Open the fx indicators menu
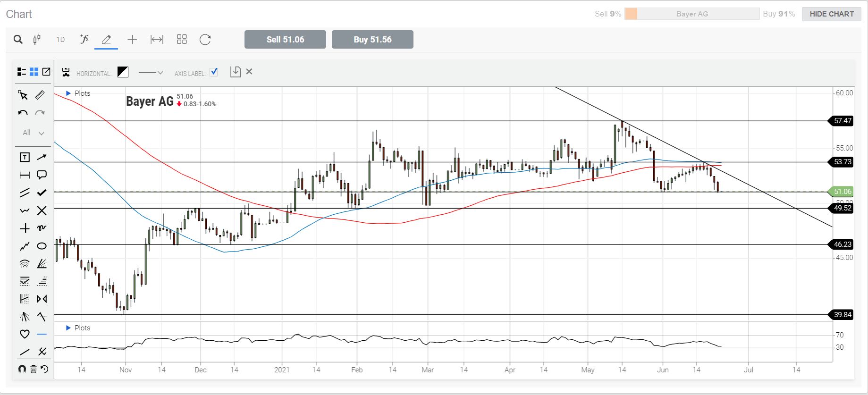The height and width of the screenshot is (395, 868). [x=84, y=40]
